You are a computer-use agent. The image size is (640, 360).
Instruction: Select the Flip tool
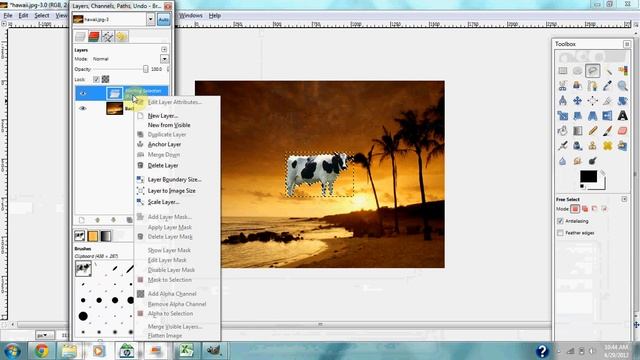pos(608,116)
